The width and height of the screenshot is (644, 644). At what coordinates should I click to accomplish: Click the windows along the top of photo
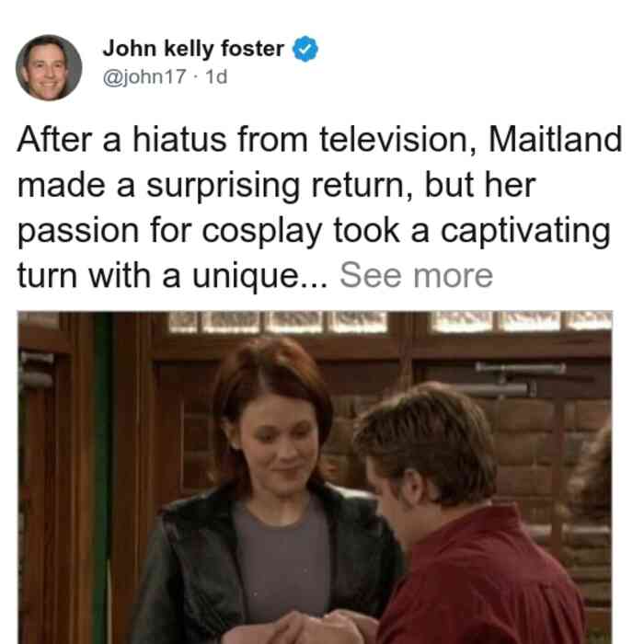pyautogui.click(x=390, y=322)
